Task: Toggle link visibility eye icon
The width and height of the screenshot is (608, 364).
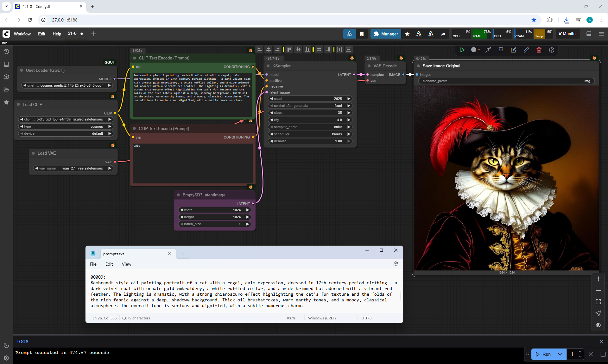Action: [598, 325]
